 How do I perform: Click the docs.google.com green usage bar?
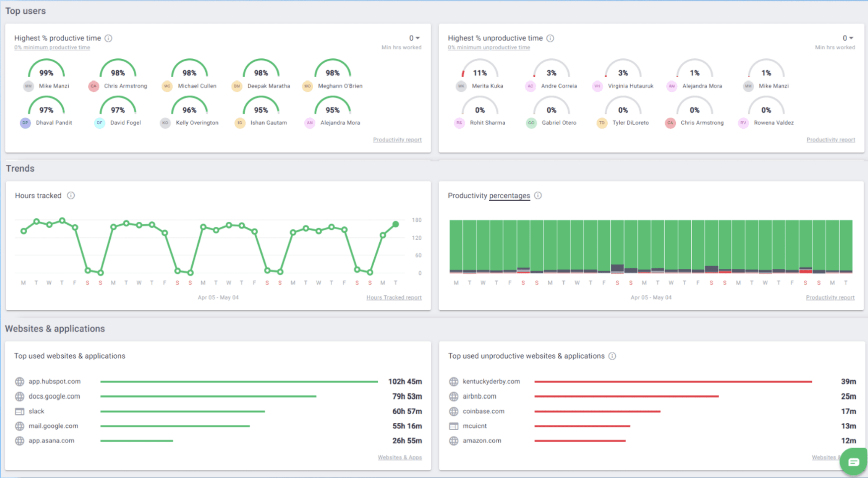click(x=208, y=397)
